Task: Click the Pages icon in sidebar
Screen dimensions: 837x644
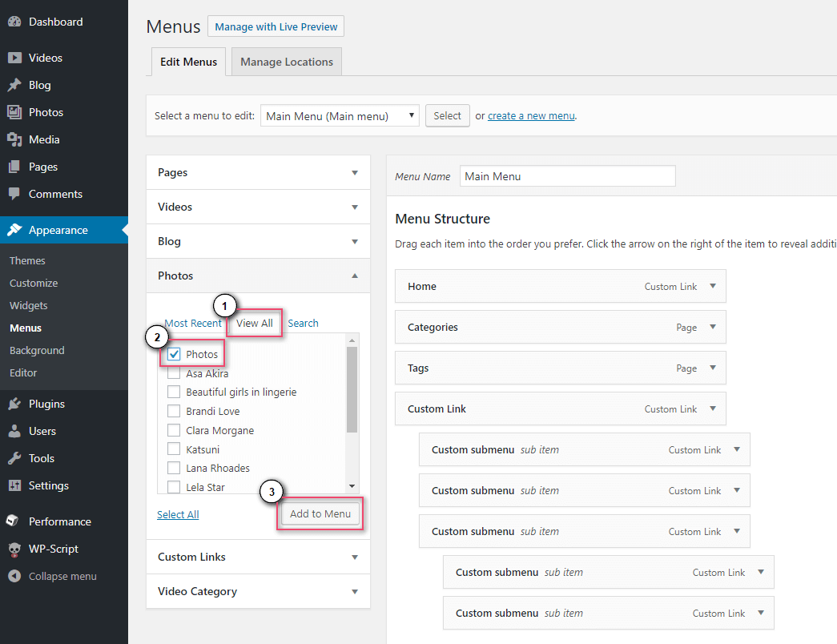Action: [x=14, y=167]
